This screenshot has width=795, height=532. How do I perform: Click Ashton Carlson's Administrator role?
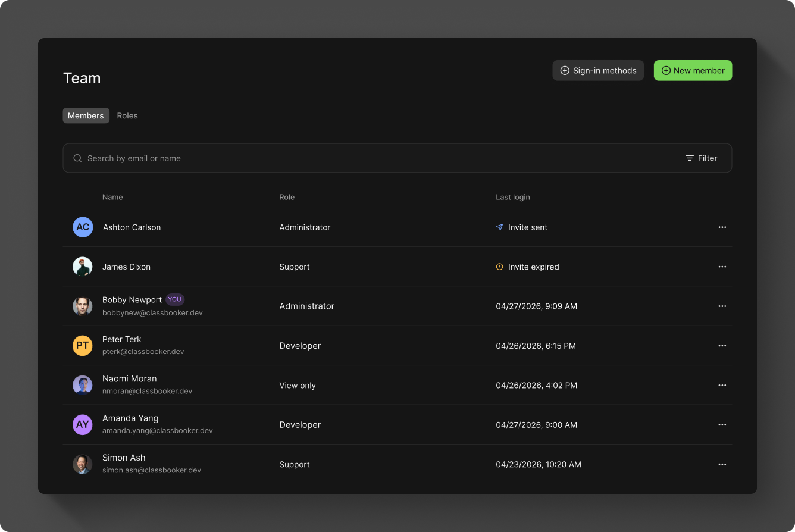tap(305, 227)
